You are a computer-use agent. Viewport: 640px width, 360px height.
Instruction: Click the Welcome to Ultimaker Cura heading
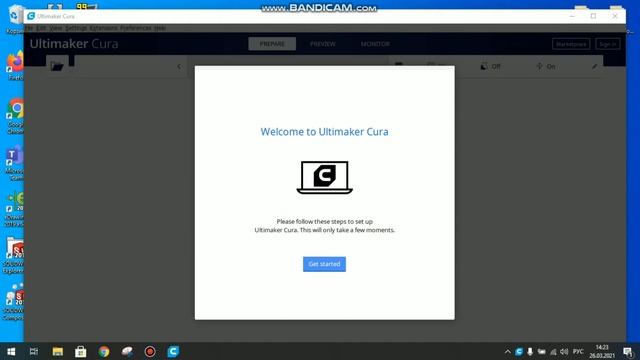tap(324, 132)
